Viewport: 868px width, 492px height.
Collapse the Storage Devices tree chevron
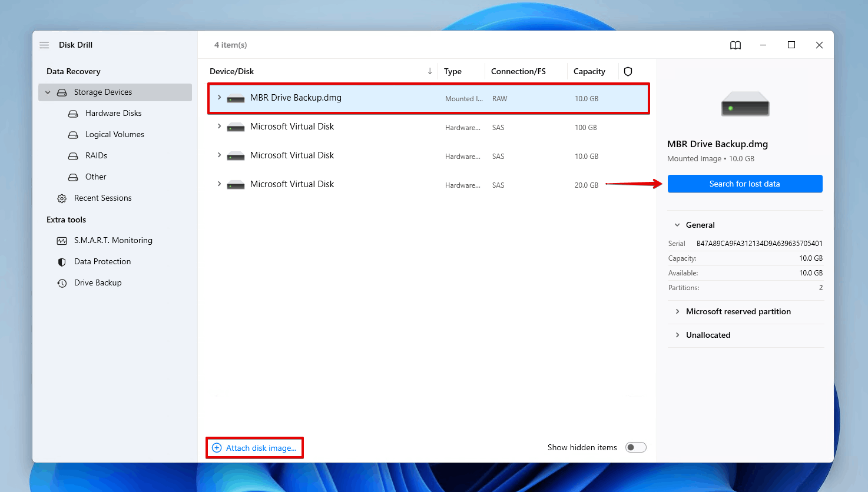(48, 92)
